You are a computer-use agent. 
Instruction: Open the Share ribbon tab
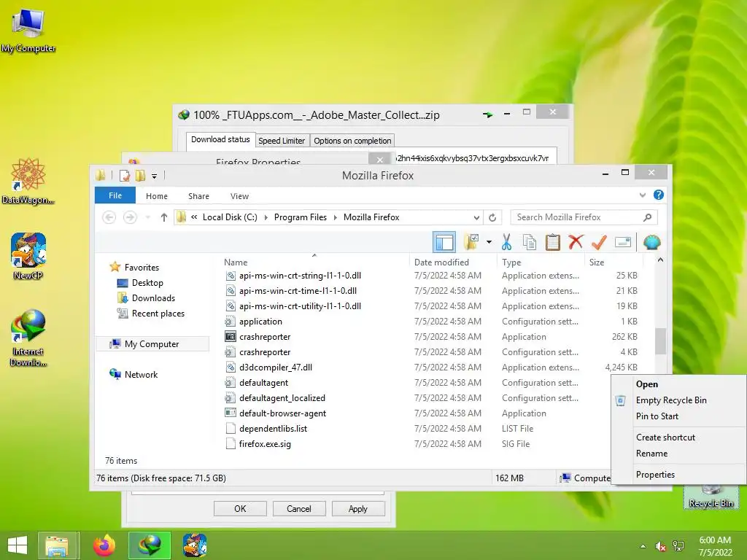coord(198,196)
